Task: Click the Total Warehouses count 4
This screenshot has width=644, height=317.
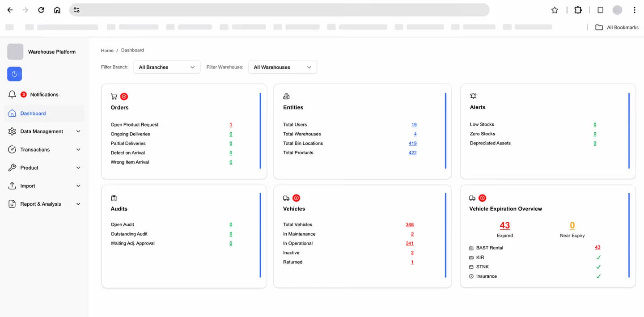Action: pos(415,134)
